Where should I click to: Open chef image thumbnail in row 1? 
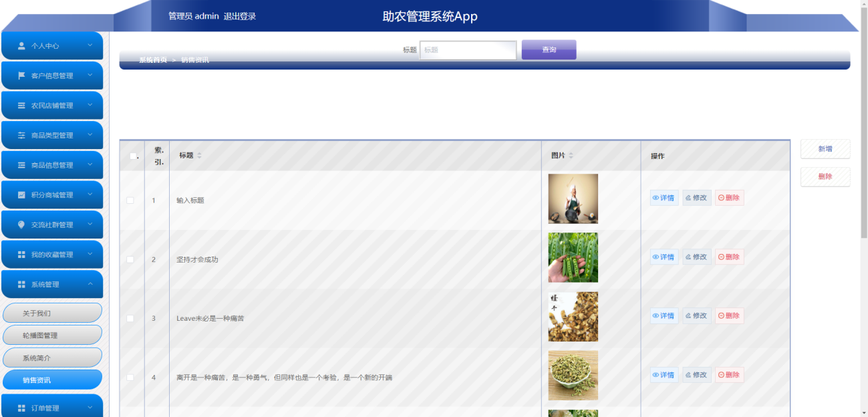pyautogui.click(x=573, y=198)
